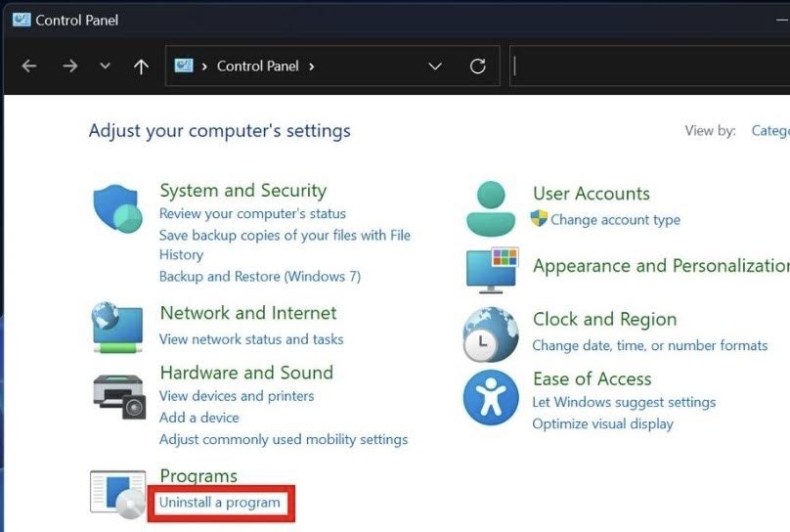The image size is (790, 532).
Task: Open the View by Category dropdown
Action: tap(769, 131)
